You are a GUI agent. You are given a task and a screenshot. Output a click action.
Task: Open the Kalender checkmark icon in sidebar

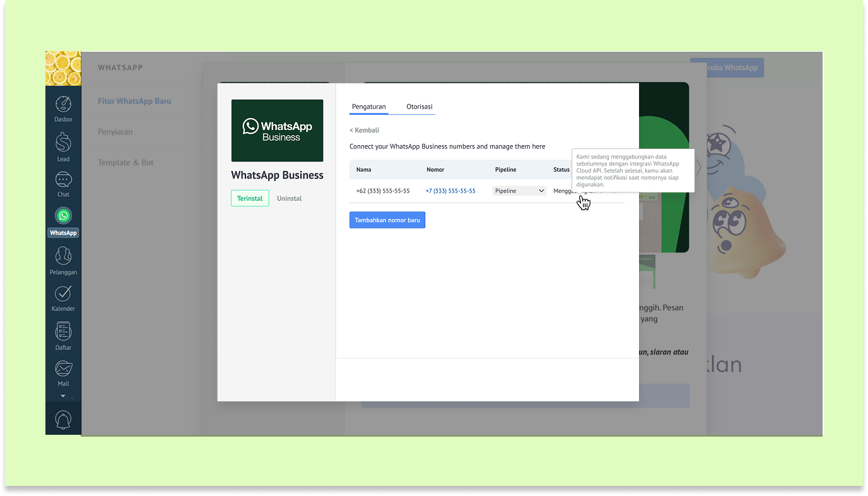pyautogui.click(x=63, y=293)
